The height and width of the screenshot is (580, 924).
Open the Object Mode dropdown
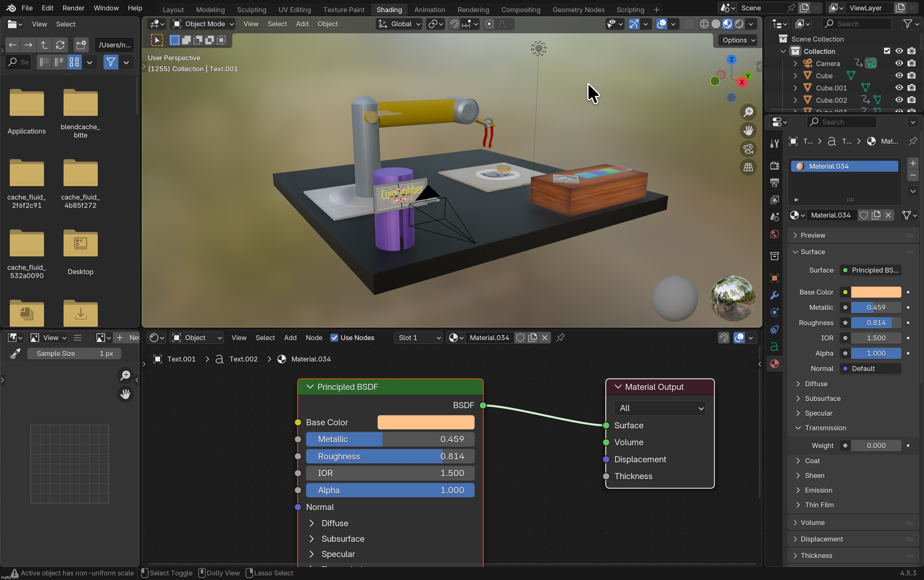pyautogui.click(x=203, y=24)
